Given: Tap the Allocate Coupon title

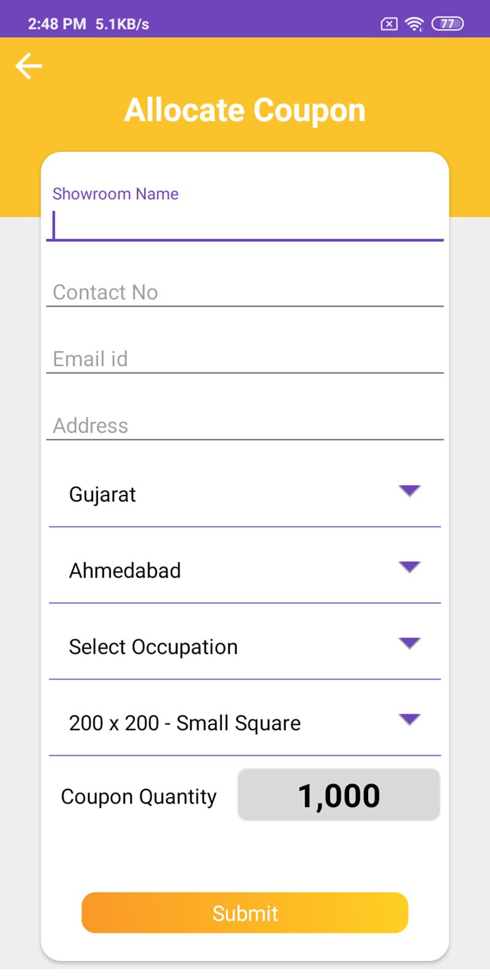Looking at the screenshot, I should 245,110.
